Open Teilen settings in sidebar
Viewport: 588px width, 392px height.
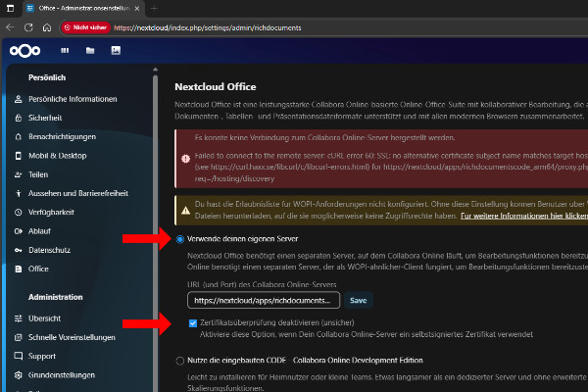click(x=38, y=173)
